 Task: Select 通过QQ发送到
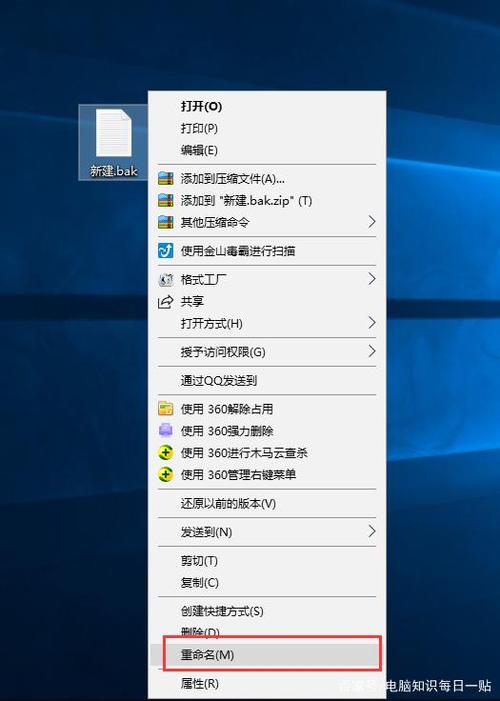click(267, 380)
